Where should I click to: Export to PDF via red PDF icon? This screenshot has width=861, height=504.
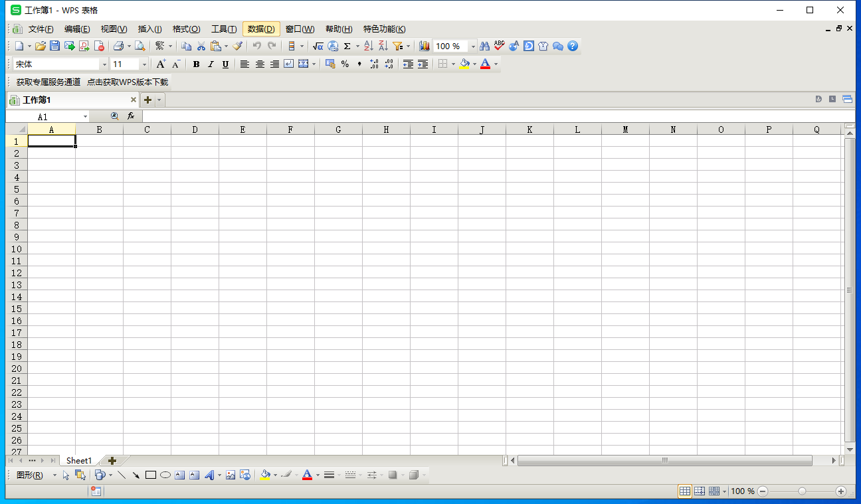point(84,46)
